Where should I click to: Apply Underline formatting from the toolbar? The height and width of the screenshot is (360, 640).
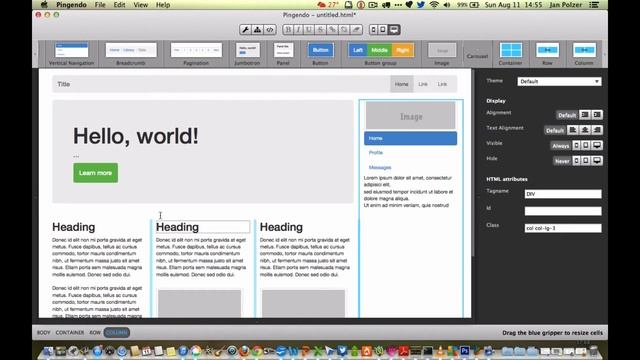(309, 29)
